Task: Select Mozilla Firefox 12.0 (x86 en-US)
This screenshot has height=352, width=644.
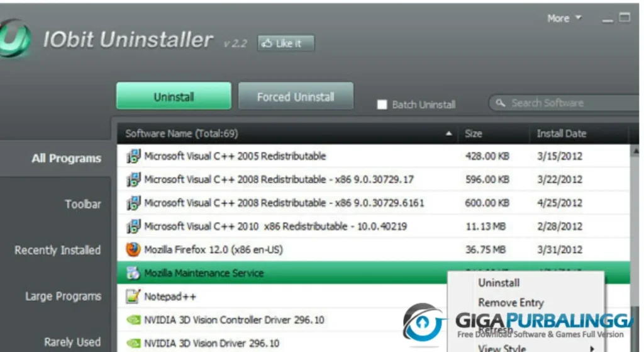Action: click(x=213, y=249)
